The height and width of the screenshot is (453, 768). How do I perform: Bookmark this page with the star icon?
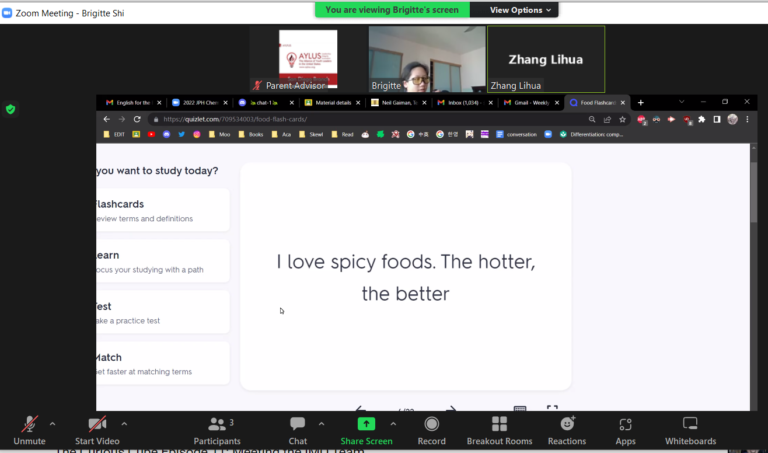click(x=623, y=119)
